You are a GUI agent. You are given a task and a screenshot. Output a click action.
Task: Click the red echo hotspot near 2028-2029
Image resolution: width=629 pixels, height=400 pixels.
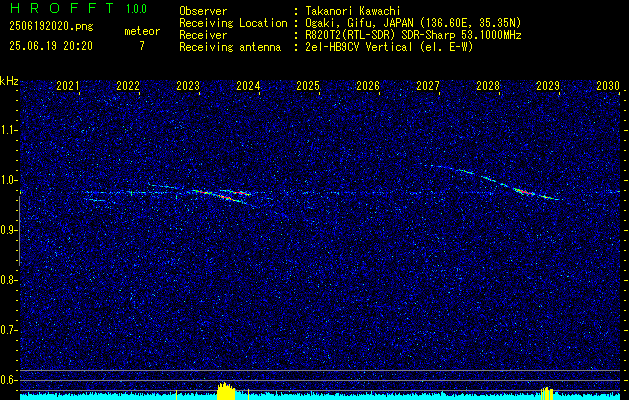point(524,192)
